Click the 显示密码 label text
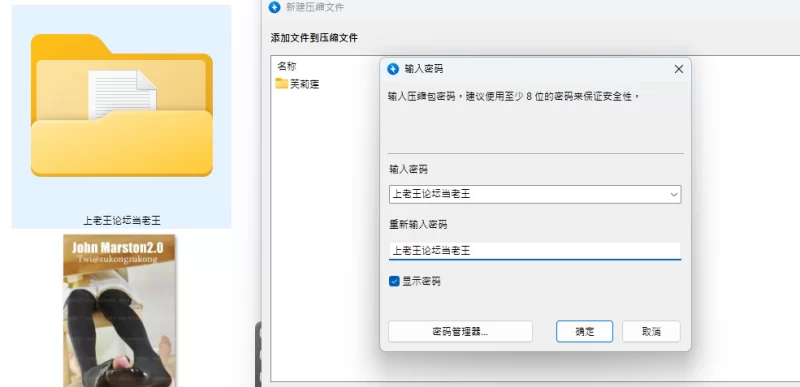800x387 pixels. (421, 281)
